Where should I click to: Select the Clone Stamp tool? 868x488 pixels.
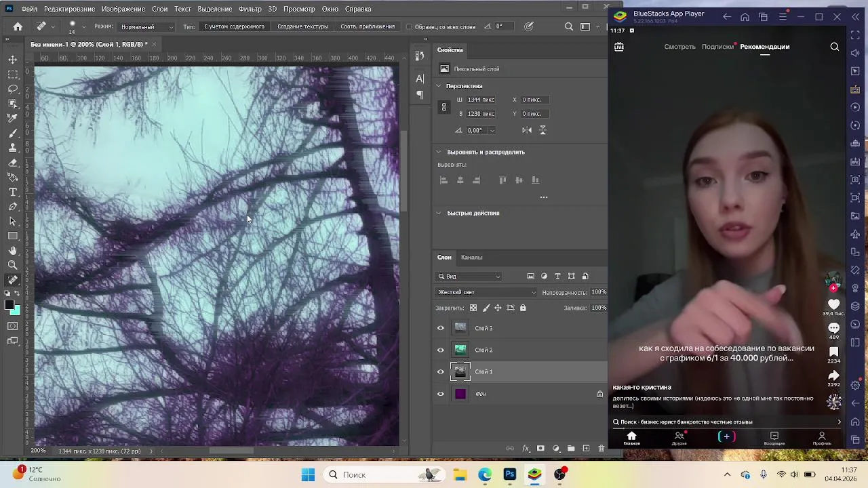(x=13, y=148)
